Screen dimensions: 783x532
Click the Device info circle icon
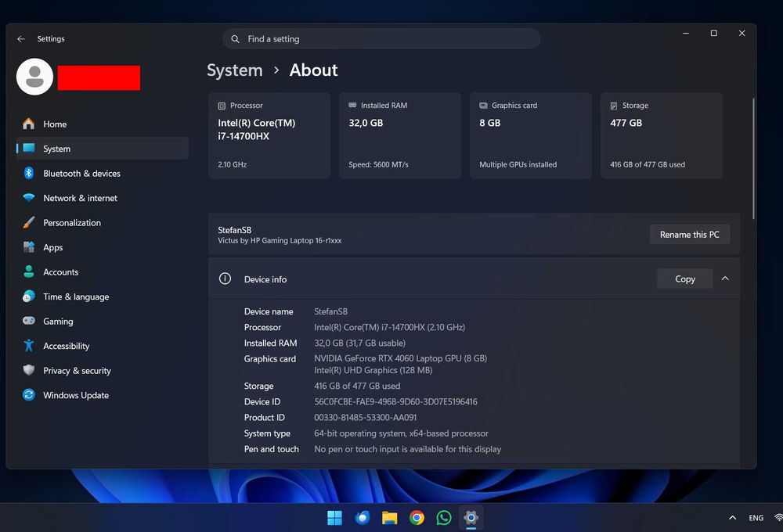pos(226,279)
